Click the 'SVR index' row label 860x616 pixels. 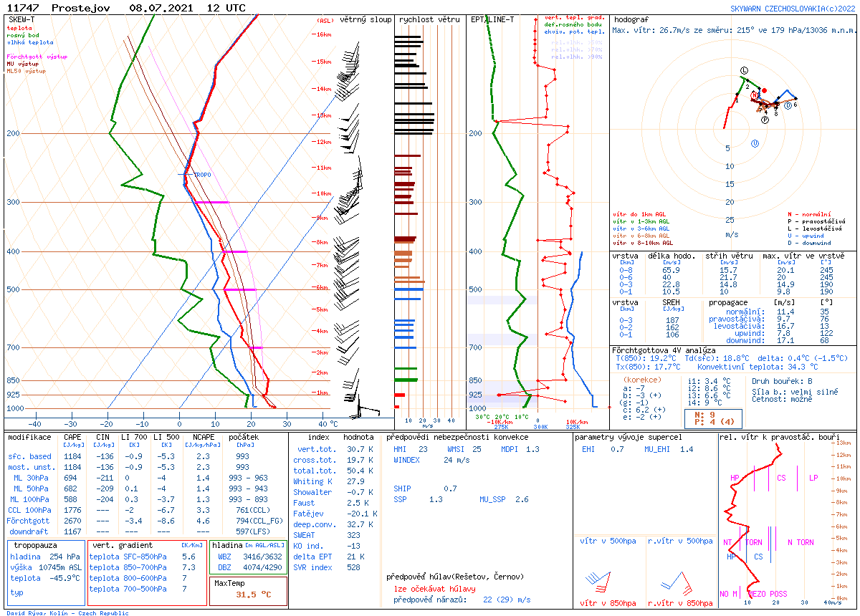[312, 567]
